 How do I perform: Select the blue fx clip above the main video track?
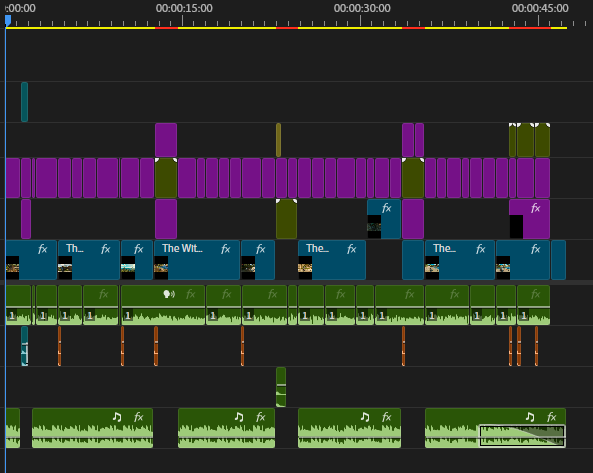tap(384, 219)
